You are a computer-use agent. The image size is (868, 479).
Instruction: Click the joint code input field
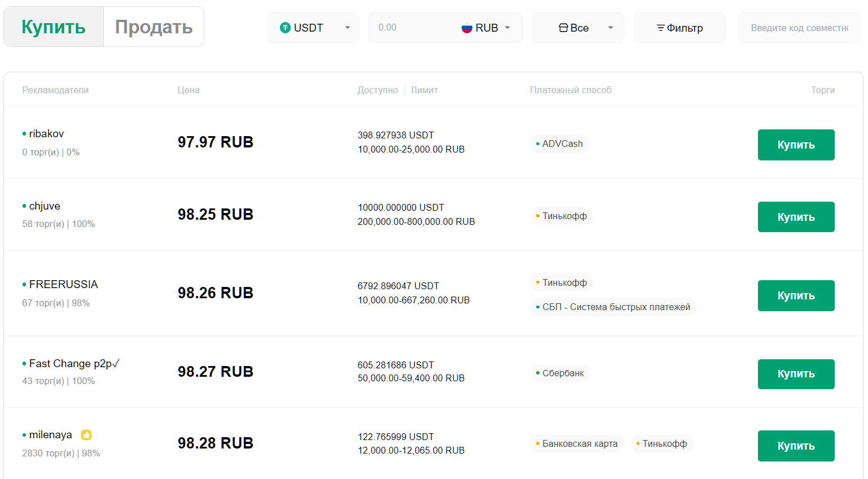point(799,28)
